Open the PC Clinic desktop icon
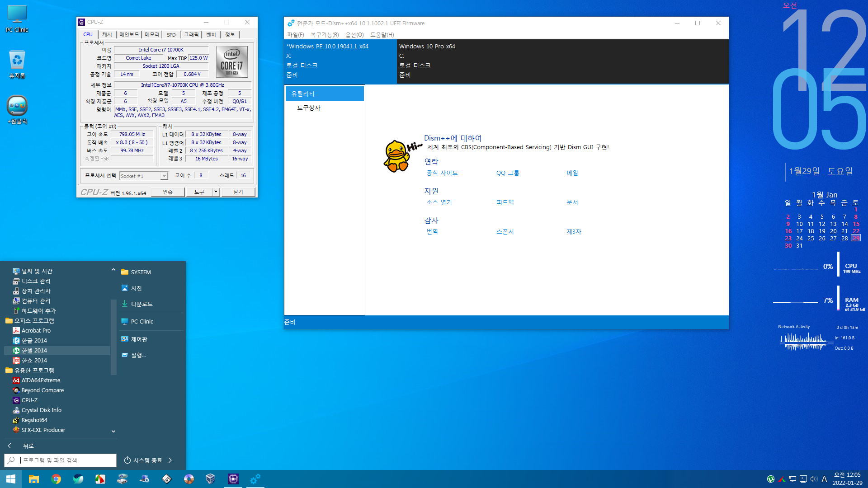This screenshot has height=488, width=868. (17, 19)
